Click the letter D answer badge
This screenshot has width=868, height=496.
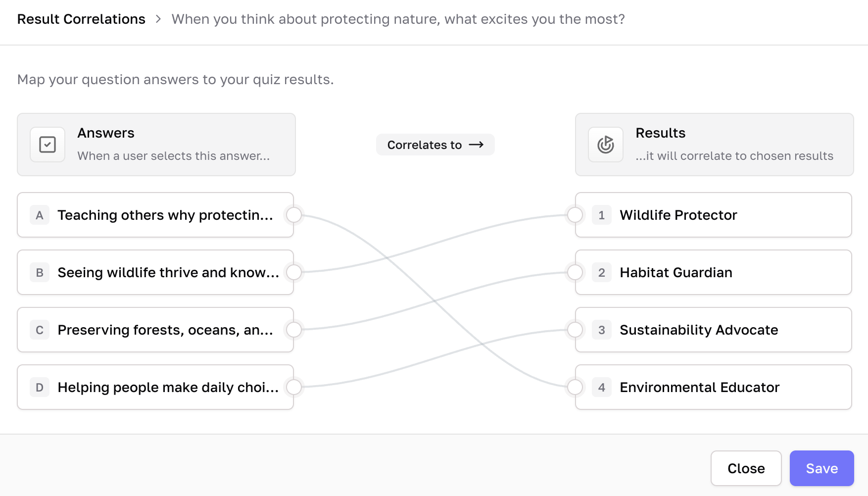coord(40,388)
